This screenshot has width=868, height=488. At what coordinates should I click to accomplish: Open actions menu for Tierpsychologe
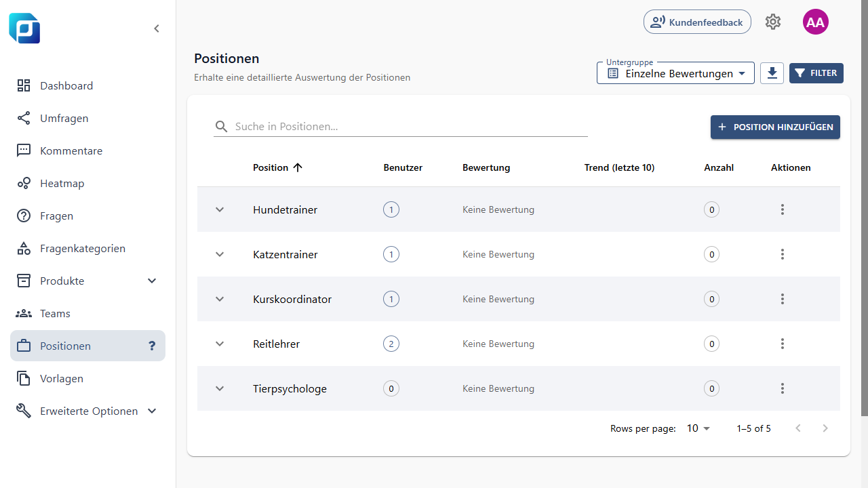783,388
